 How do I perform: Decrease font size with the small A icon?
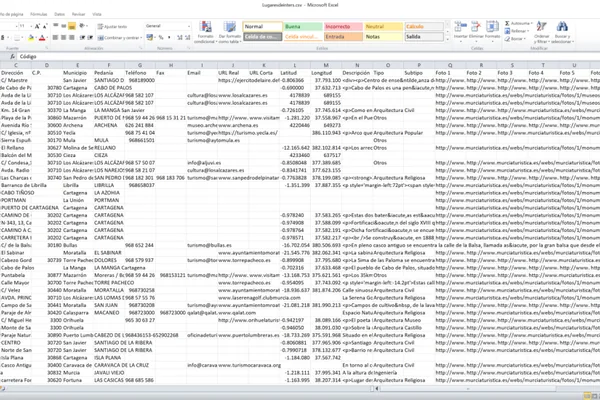point(45,26)
